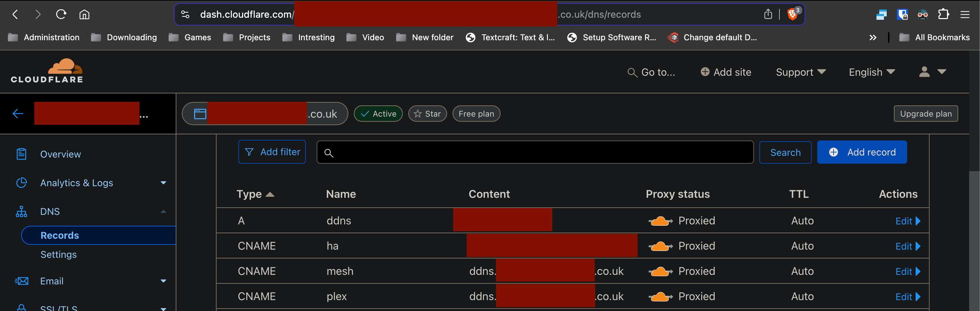
Task: Click the Search button
Action: coord(785,152)
